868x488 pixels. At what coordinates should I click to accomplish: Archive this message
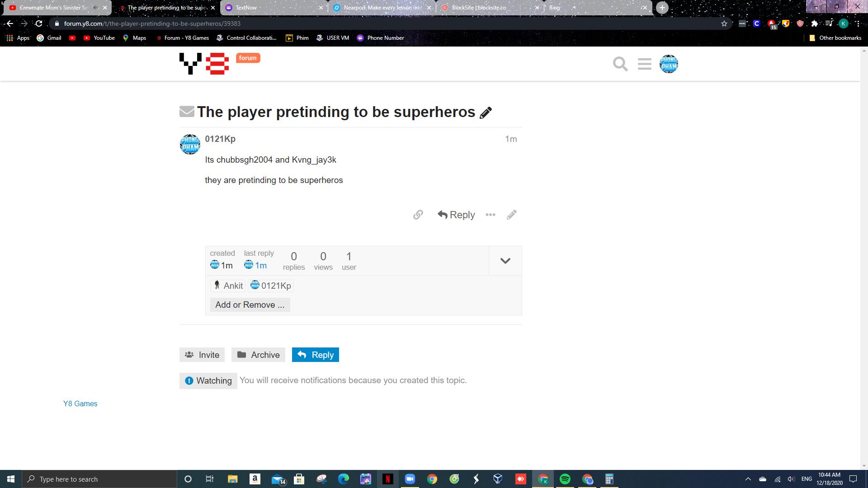(x=259, y=355)
